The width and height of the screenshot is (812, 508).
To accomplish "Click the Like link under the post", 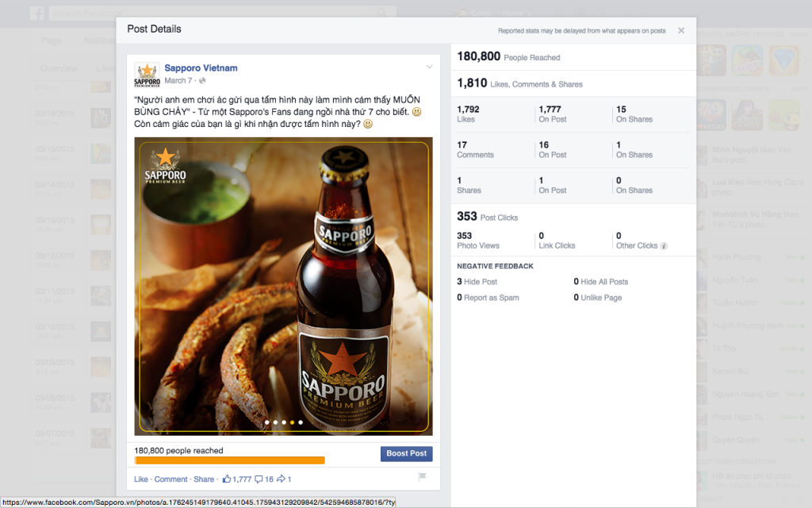I will tap(141, 479).
